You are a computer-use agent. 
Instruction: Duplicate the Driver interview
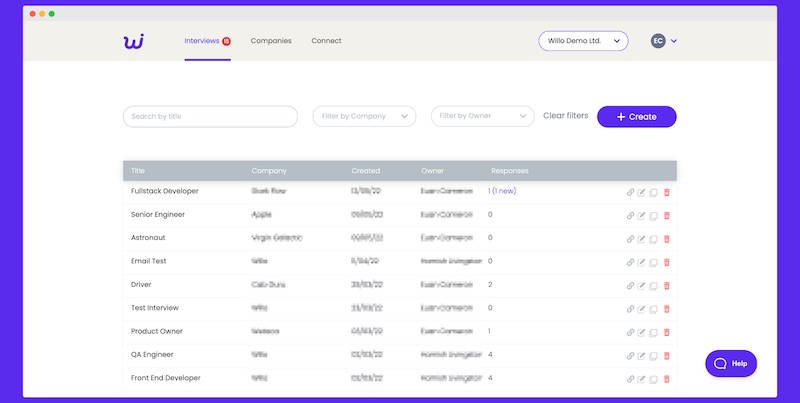[653, 286]
